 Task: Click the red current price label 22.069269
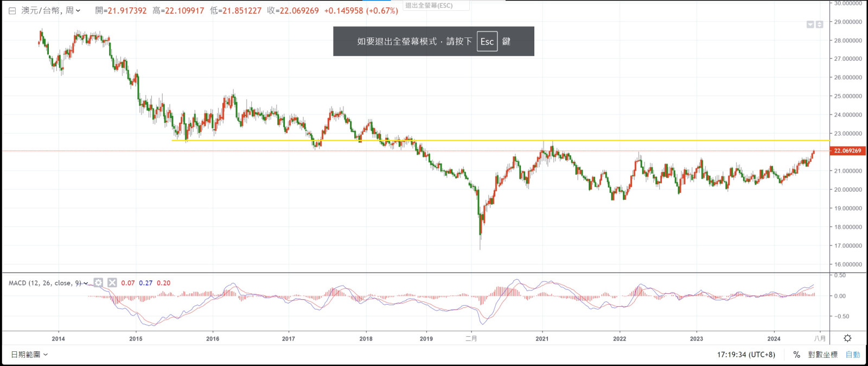click(x=847, y=151)
